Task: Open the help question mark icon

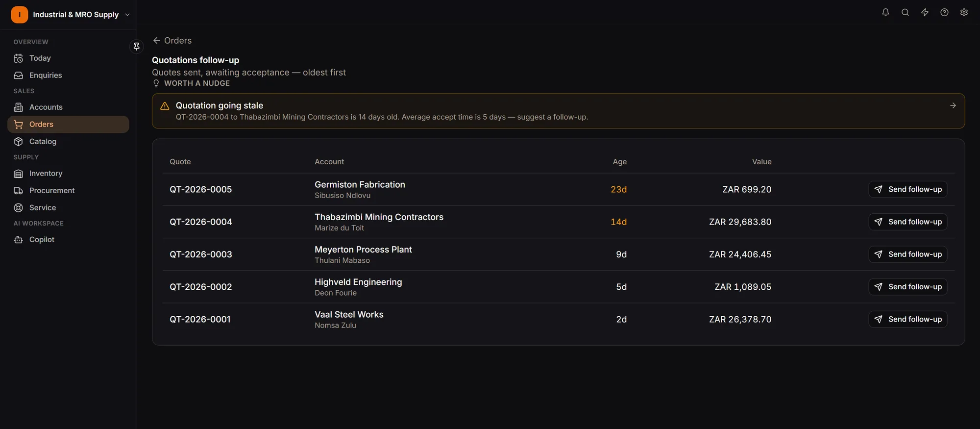Action: click(x=944, y=12)
